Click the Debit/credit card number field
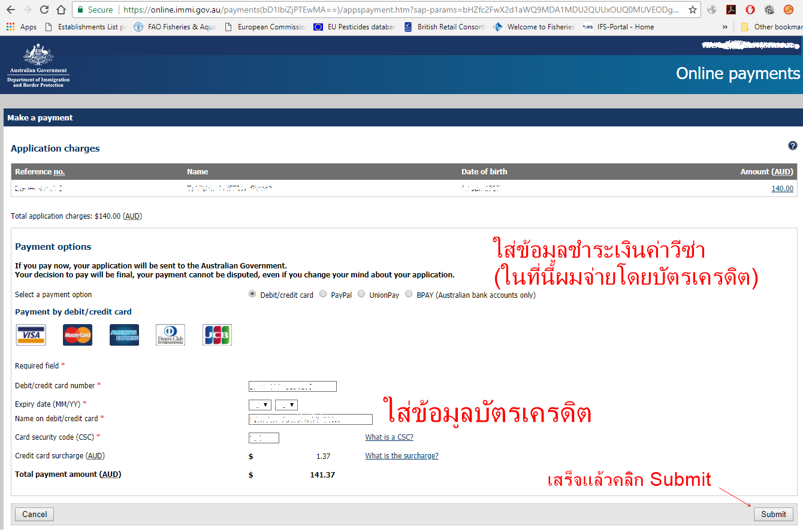Image resolution: width=803 pixels, height=532 pixels. [x=292, y=386]
